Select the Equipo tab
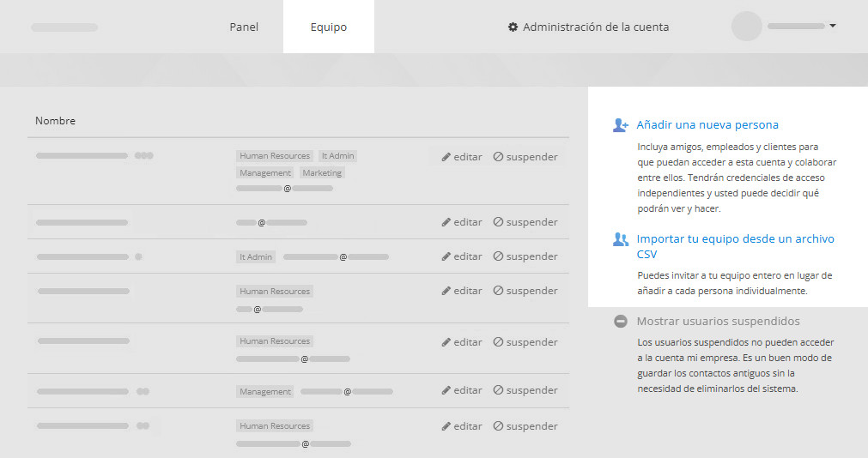868x458 pixels. pyautogui.click(x=328, y=27)
